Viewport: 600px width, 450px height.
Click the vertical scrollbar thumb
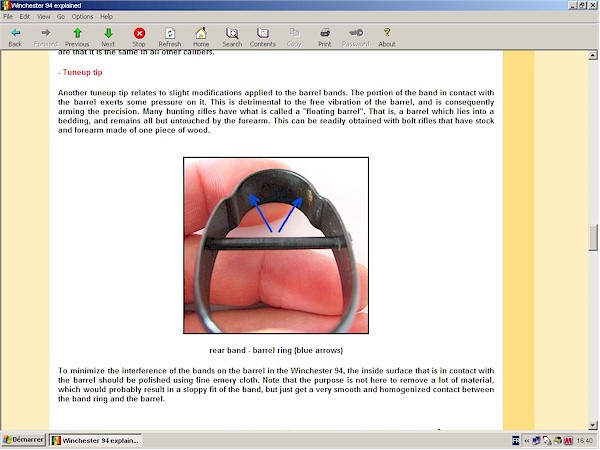point(593,238)
